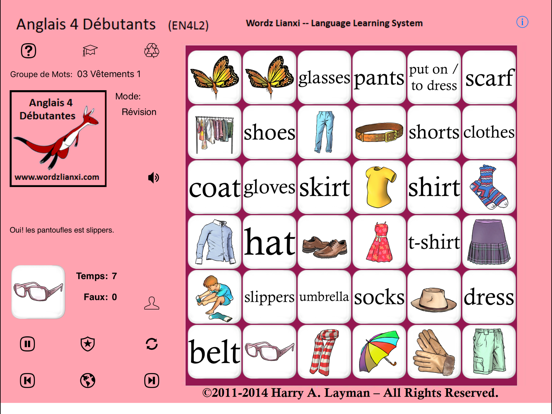Tap the red striped scarf picture tile
Screen dimensions: 552x414
coord(324,352)
